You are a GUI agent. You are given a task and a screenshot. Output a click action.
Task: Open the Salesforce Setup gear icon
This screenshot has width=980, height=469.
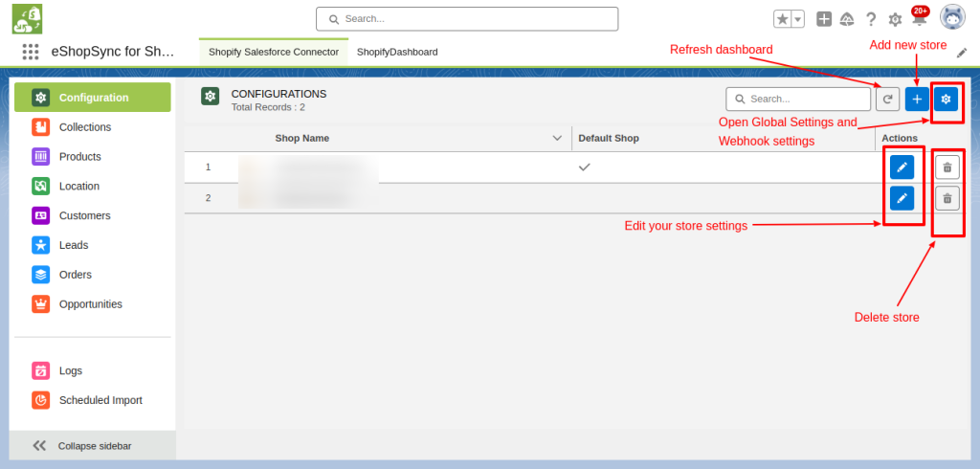click(895, 20)
